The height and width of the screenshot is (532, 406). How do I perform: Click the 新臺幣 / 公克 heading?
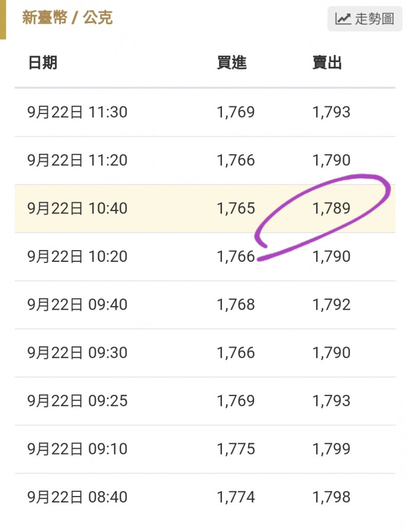[x=67, y=18]
